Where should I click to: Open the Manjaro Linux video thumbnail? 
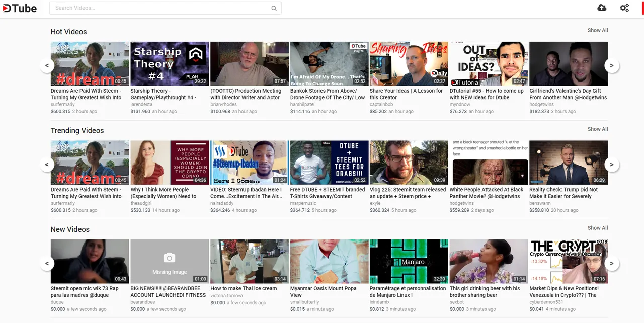click(409, 262)
